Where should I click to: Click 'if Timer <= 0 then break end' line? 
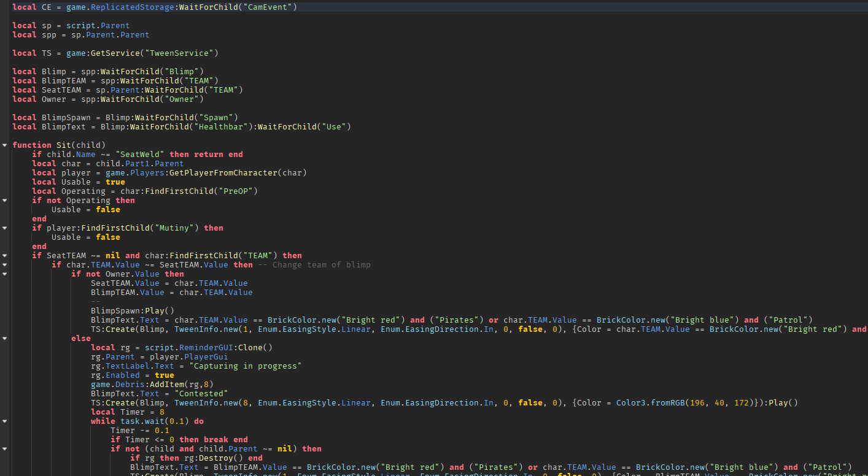(x=179, y=440)
